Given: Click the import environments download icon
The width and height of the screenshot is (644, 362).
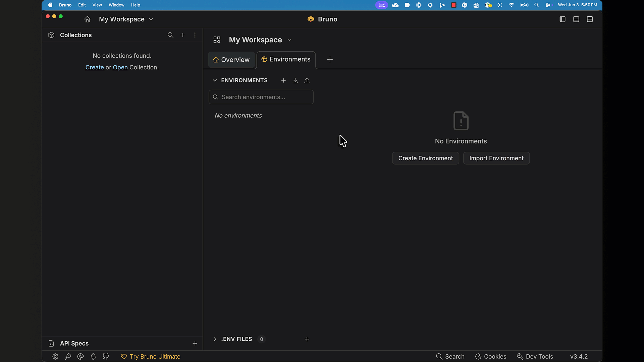Looking at the screenshot, I should click(295, 80).
